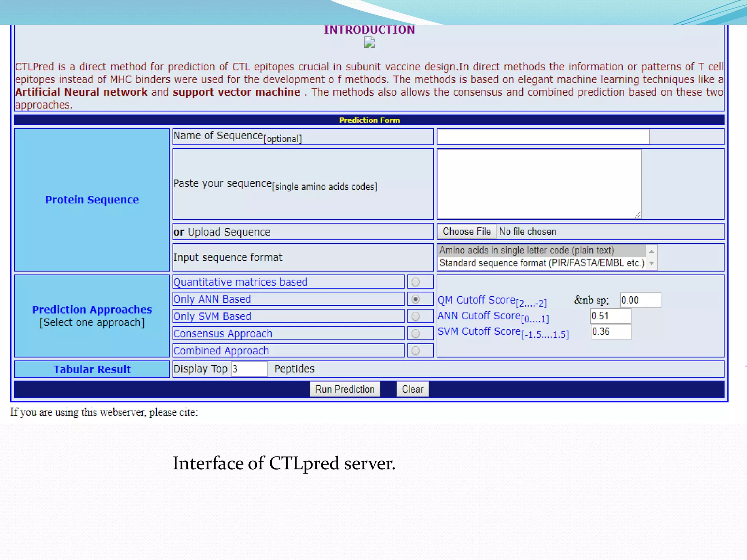
Task: Click the Choose File button
Action: (x=467, y=232)
